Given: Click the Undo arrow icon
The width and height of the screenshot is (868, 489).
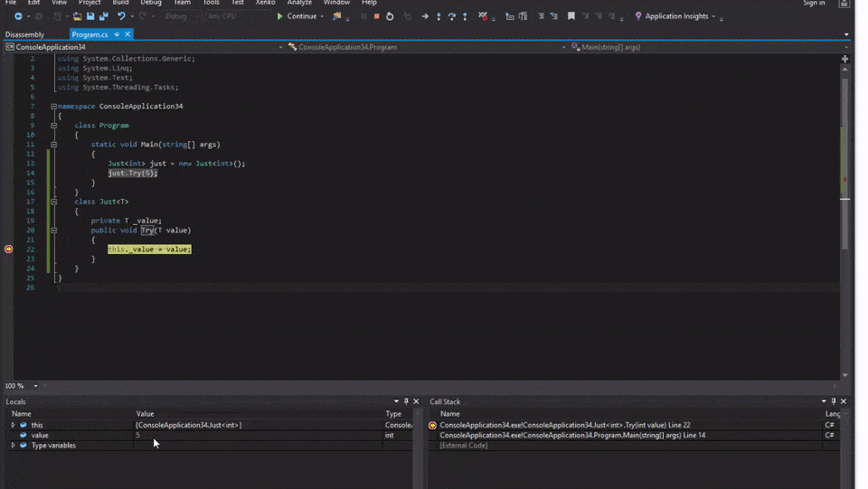Looking at the screenshot, I should coord(121,16).
